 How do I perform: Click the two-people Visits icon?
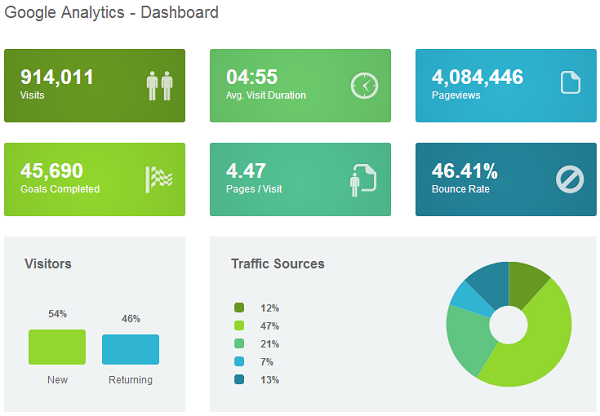[x=160, y=86]
